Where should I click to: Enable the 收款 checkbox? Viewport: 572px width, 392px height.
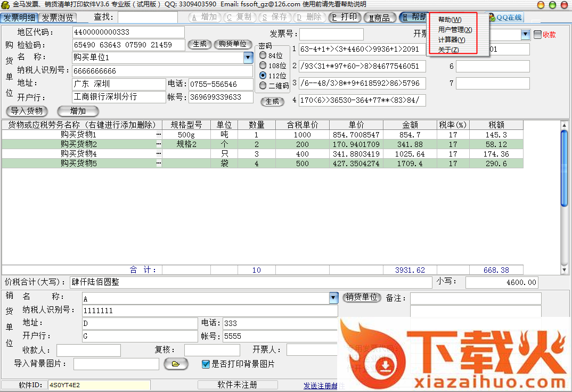pyautogui.click(x=537, y=35)
